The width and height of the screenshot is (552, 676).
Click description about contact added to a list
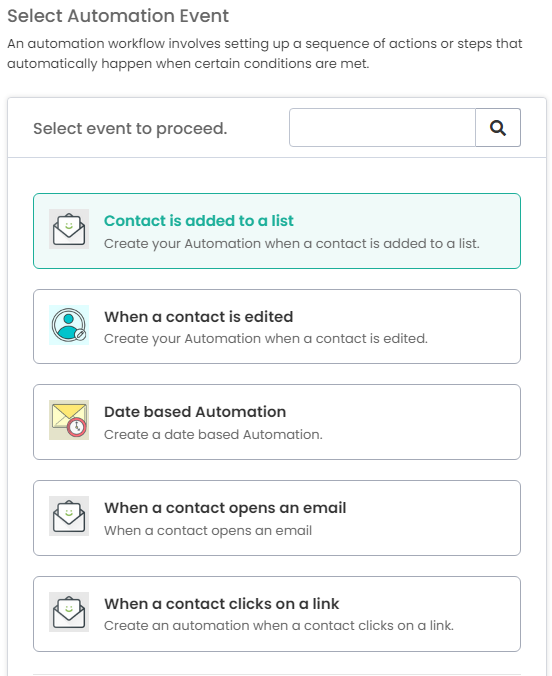(x=292, y=244)
